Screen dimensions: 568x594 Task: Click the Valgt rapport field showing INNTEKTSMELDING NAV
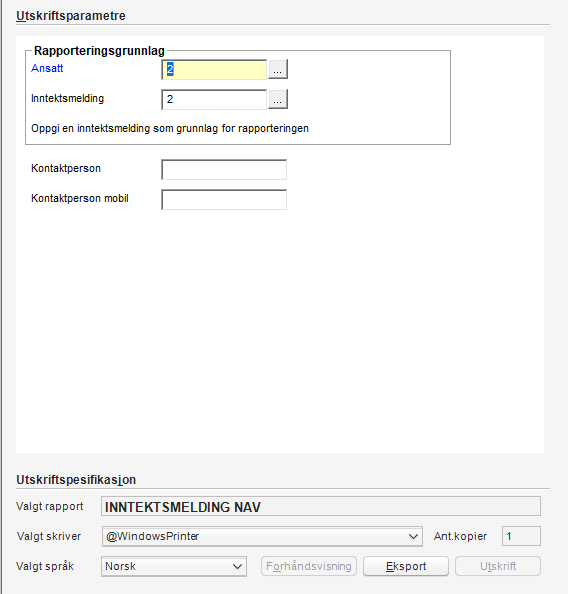pyautogui.click(x=321, y=506)
